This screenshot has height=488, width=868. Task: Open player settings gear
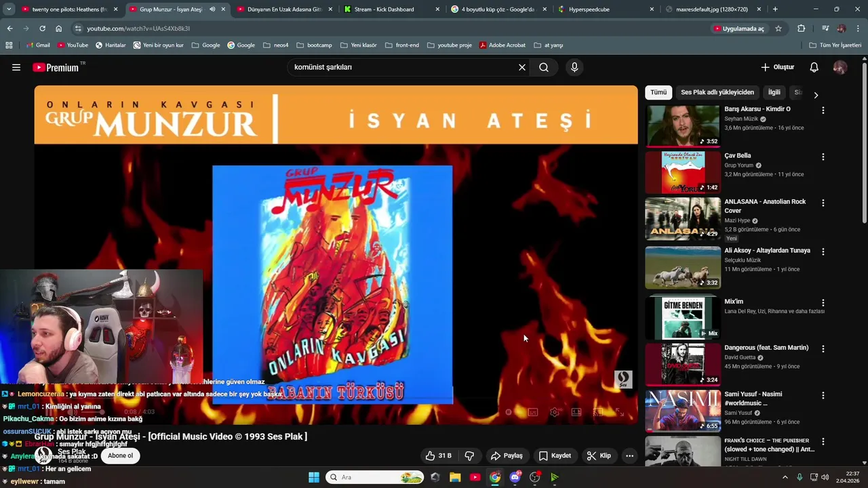click(554, 412)
